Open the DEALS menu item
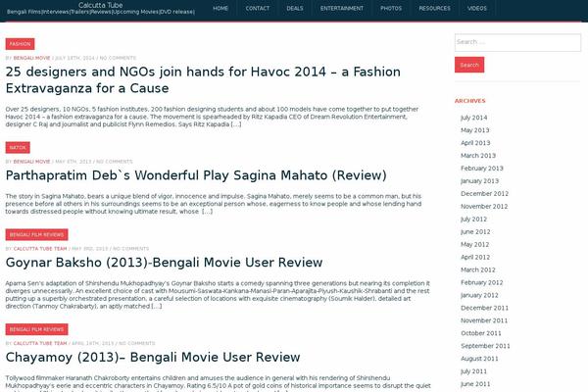 (x=295, y=8)
